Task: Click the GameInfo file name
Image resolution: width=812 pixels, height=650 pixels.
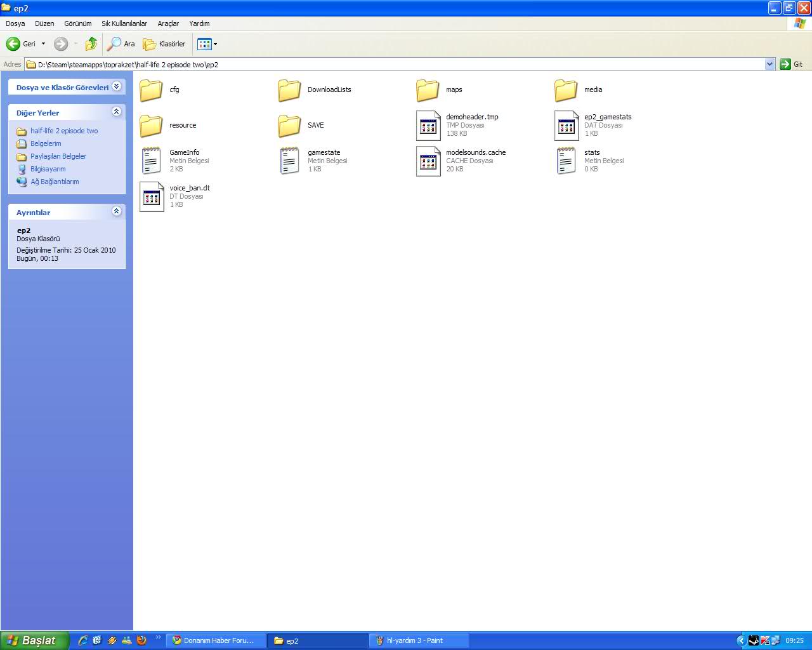Action: 185,152
